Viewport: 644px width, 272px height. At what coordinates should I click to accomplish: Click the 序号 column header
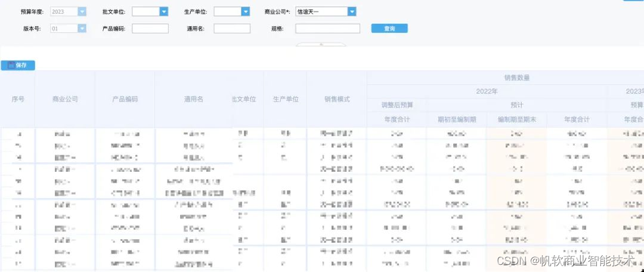[x=18, y=99]
